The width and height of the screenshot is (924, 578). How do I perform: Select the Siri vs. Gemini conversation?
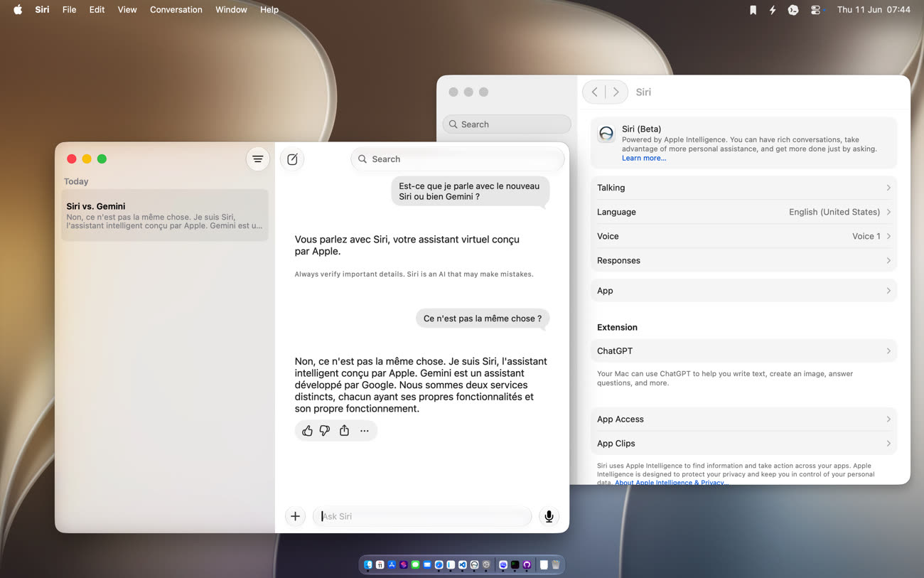click(x=165, y=215)
